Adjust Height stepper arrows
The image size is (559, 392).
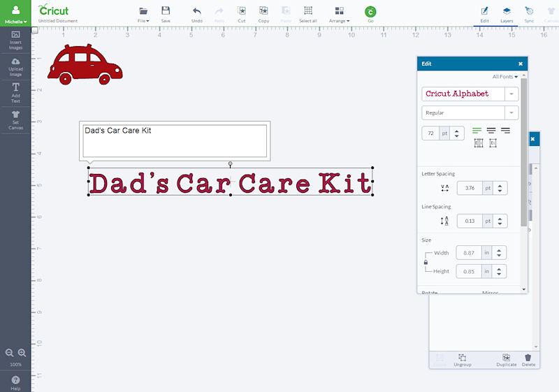[499, 272]
